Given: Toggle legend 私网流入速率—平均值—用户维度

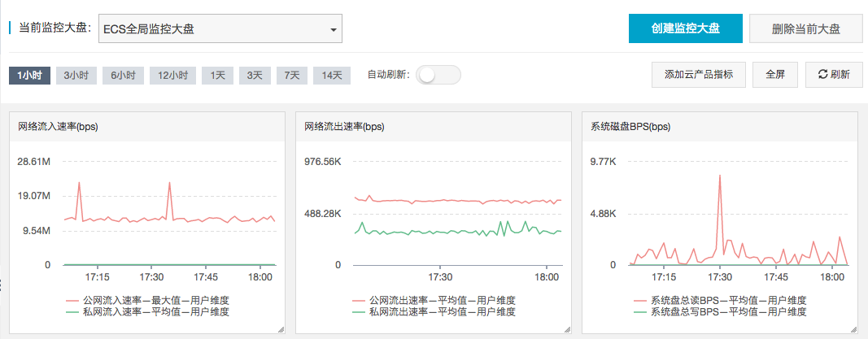Looking at the screenshot, I should coord(147,312).
